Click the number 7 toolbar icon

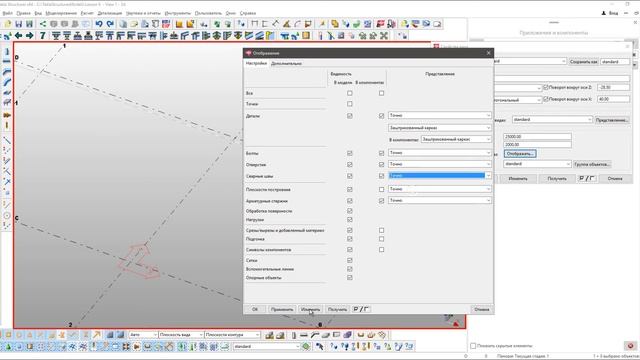[42, 36]
